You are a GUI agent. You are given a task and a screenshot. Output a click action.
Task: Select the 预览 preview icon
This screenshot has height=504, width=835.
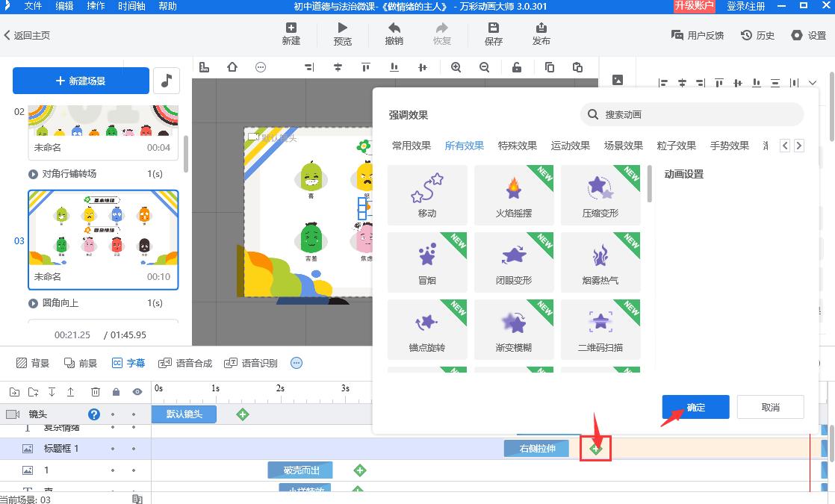343,31
